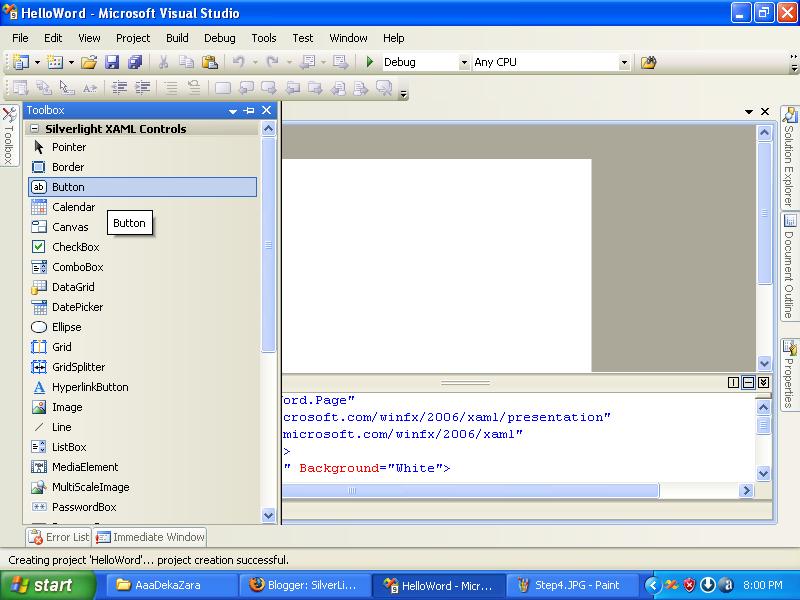Screen dimensions: 800x600
Task: Click the Windows start button
Action: (47, 585)
